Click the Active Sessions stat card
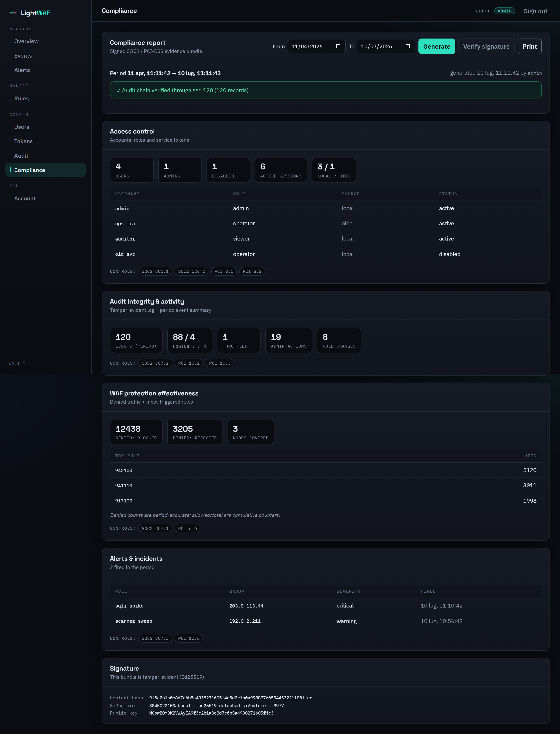This screenshot has width=560, height=734. (281, 170)
